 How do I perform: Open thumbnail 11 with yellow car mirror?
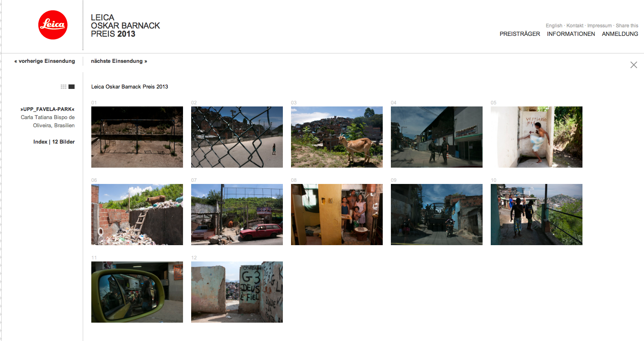pyautogui.click(x=137, y=292)
